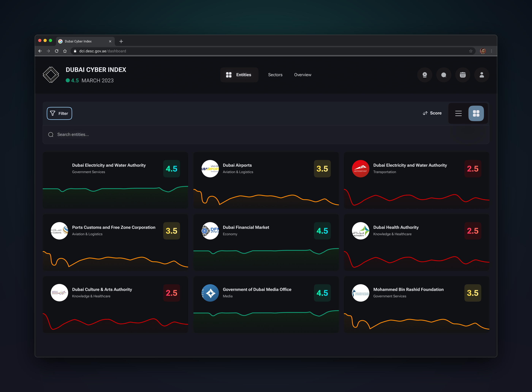Open a new browser tab with plus
The width and height of the screenshot is (532, 392).
121,41
